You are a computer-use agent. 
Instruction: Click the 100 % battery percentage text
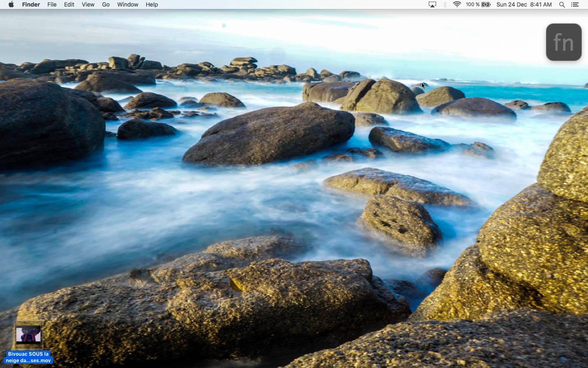coord(472,4)
